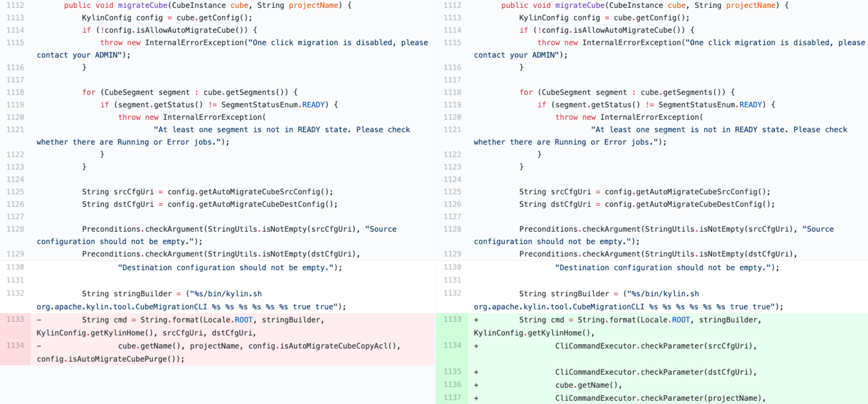This screenshot has width=868, height=404.
Task: Click the plus marker on added line 1133
Action: 476,320
